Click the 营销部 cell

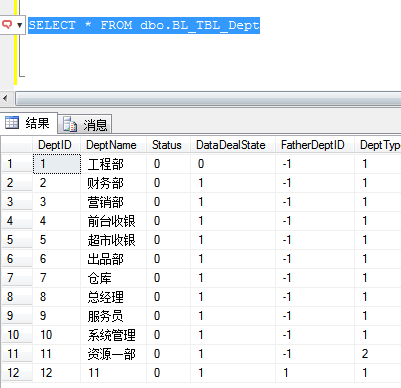coord(113,202)
